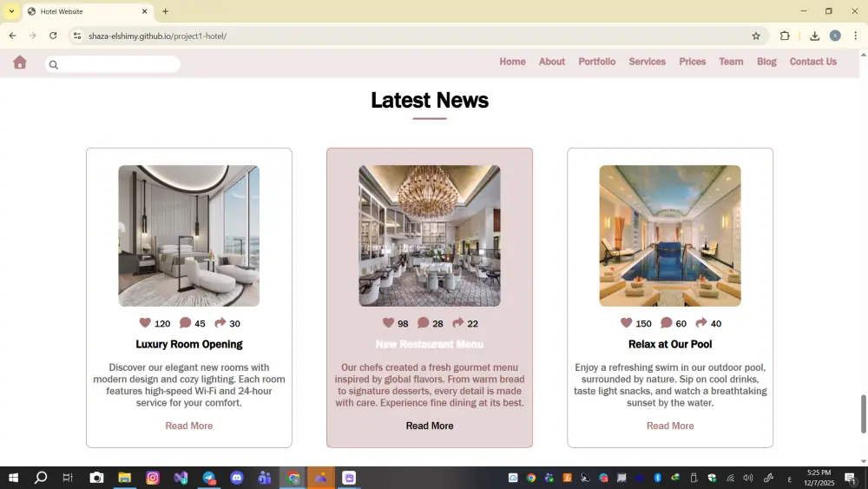Focus the site search input field
Screen dimensions: 868x489
pos(112,64)
